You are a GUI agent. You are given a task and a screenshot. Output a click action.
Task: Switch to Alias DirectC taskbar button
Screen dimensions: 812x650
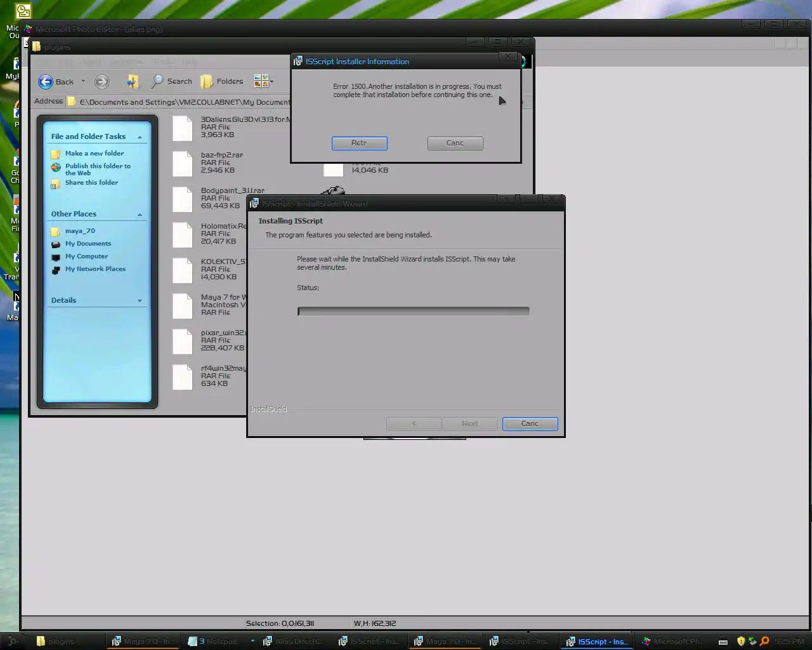[294, 641]
